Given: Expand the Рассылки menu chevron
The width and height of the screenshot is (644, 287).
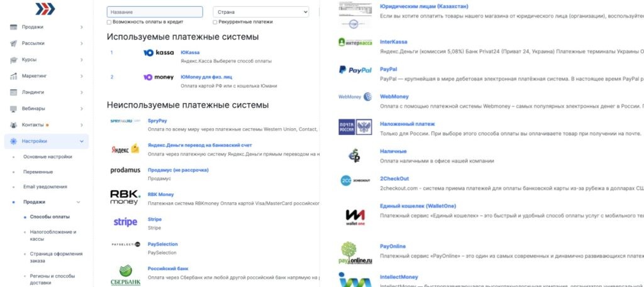Looking at the screenshot, I should point(81,43).
